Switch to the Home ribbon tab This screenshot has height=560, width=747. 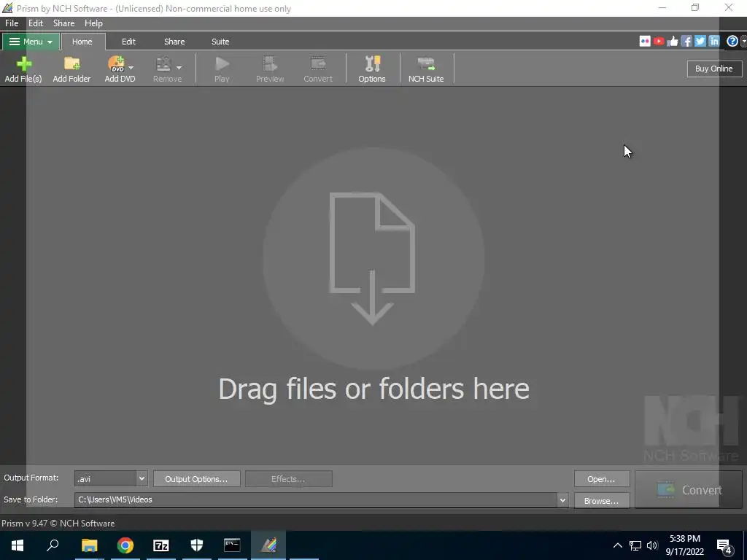(x=82, y=42)
